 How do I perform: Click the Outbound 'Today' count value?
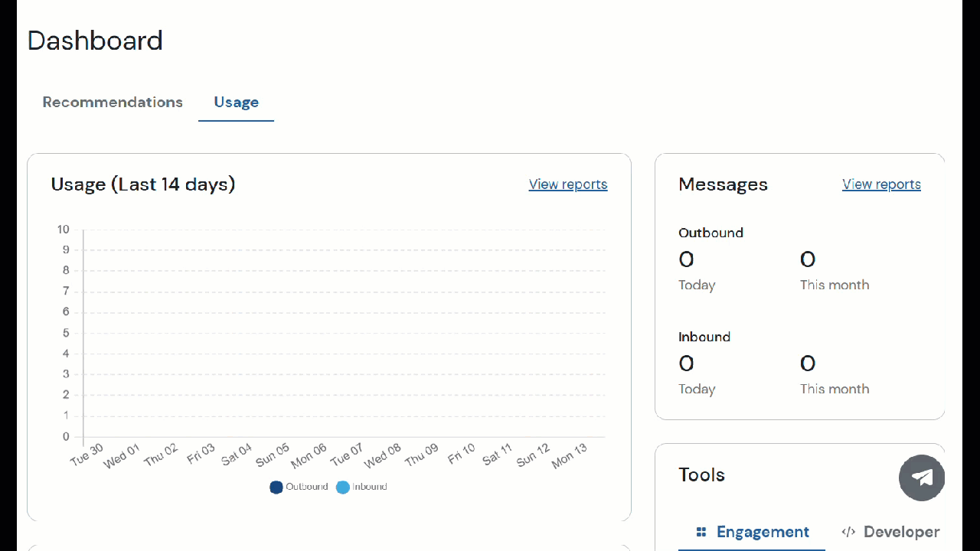click(x=686, y=260)
